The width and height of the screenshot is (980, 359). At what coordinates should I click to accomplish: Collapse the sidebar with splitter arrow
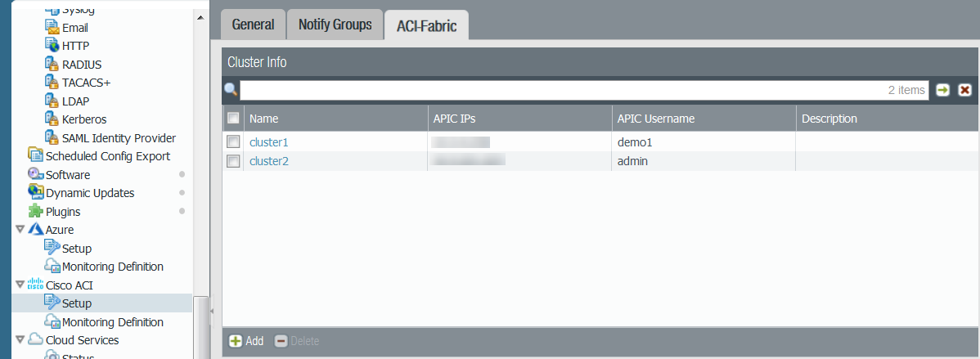tap(211, 310)
